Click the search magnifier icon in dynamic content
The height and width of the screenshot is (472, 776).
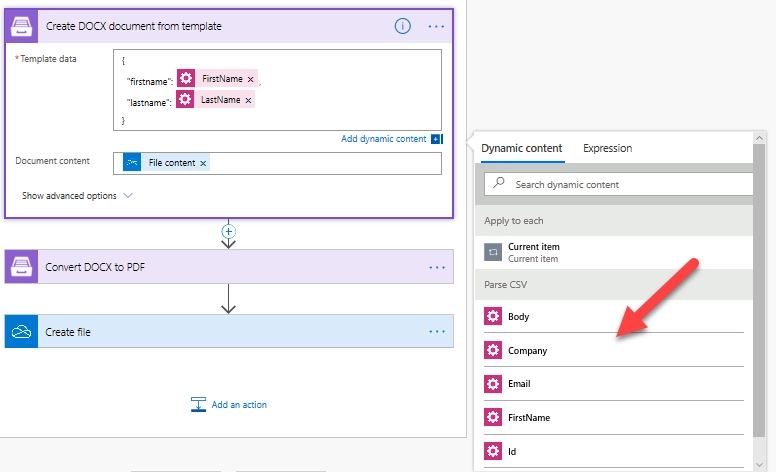click(499, 182)
